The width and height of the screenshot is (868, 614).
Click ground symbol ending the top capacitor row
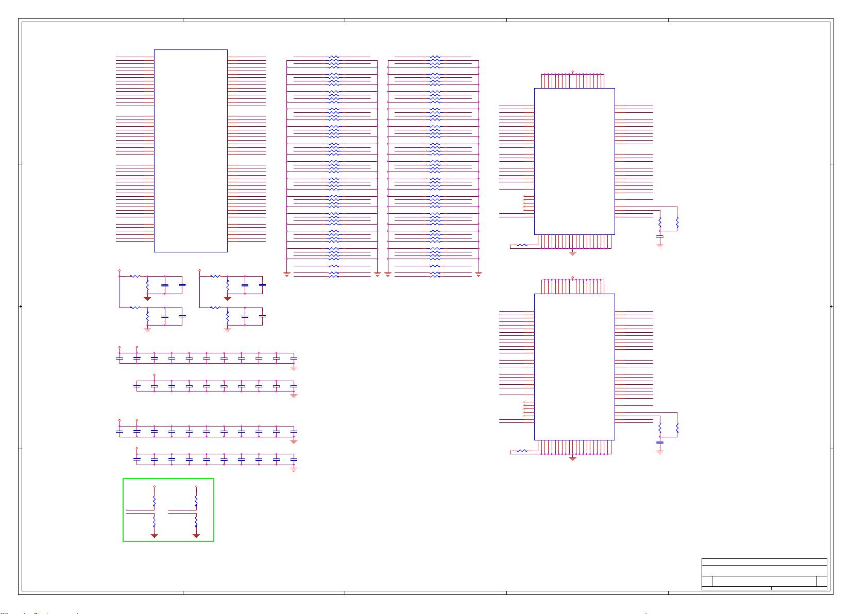pyautogui.click(x=294, y=368)
